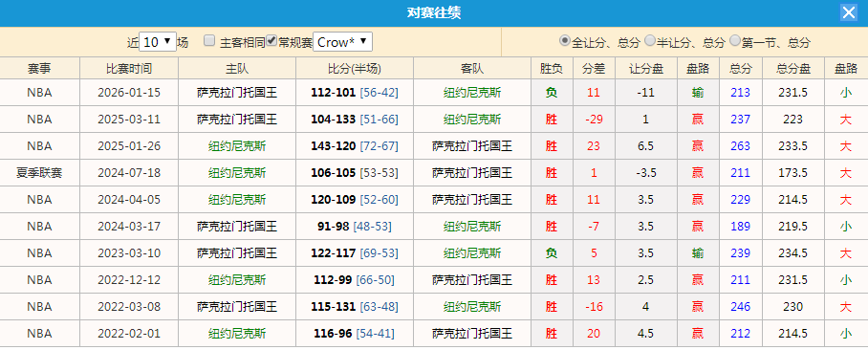Click the 分差 column header
Screen dimensions: 868x350
tap(594, 69)
